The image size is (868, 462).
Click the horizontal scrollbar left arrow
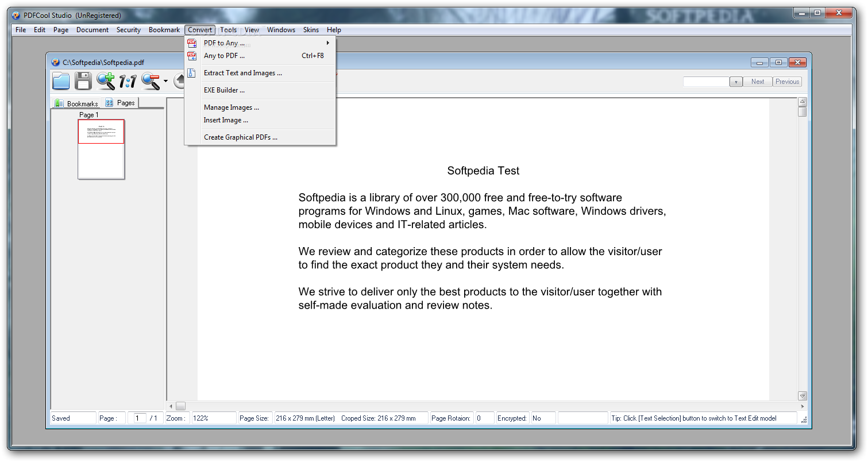coord(171,406)
